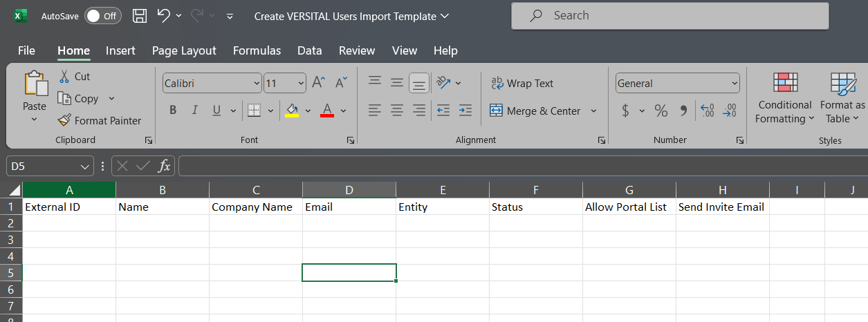
Task: Toggle the AutoSave switch
Action: [102, 16]
